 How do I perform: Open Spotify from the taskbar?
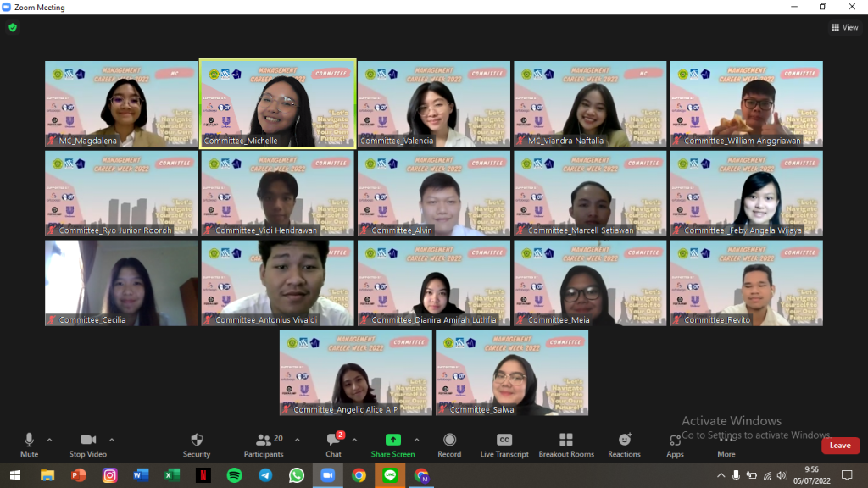[234, 475]
